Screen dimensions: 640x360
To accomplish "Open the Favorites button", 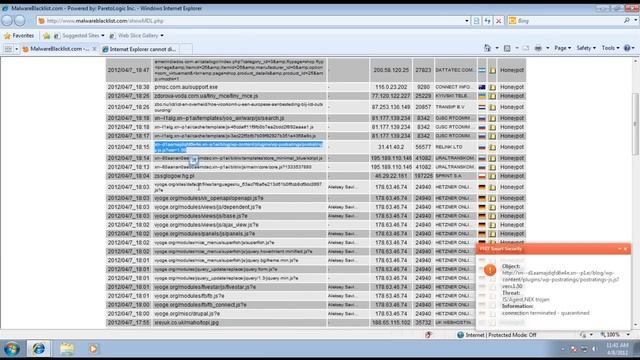I will tap(19, 36).
